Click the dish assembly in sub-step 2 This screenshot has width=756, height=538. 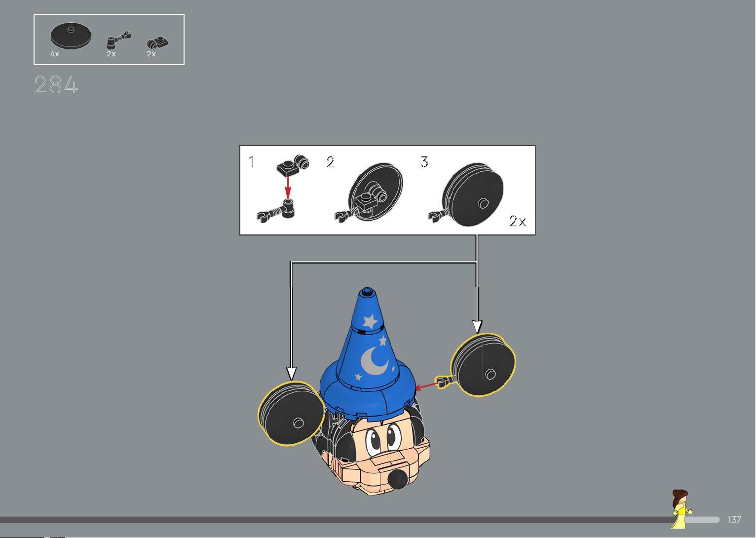369,193
